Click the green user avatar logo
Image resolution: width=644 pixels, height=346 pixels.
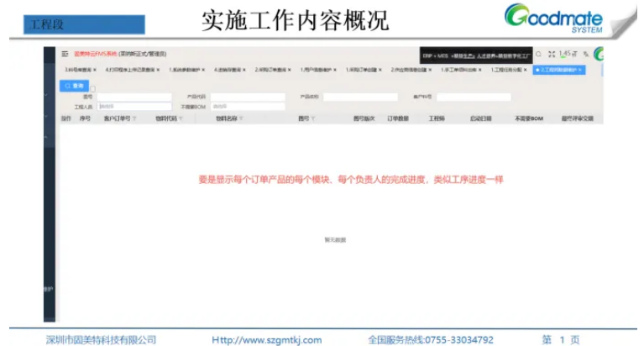(x=598, y=54)
